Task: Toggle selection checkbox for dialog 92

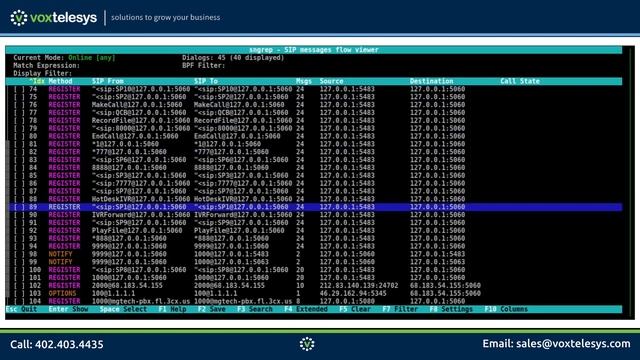Action: (x=18, y=231)
